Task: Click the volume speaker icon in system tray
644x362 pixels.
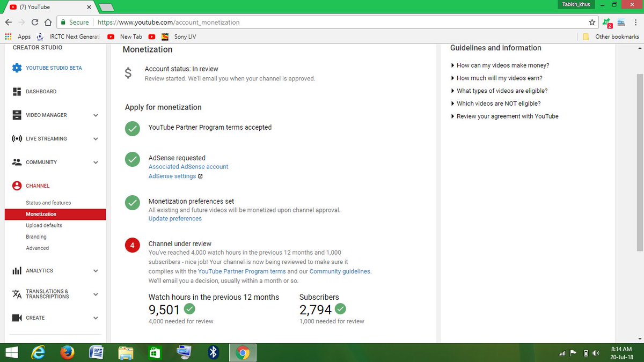Action: pos(596,353)
